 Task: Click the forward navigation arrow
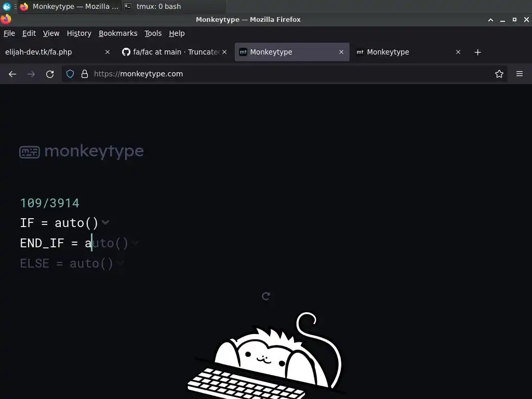pyautogui.click(x=31, y=74)
